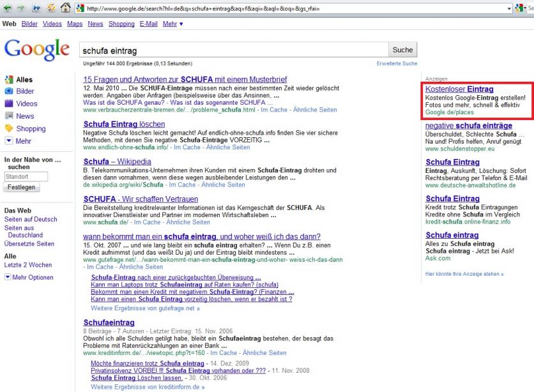Open the Schufa – Wikipedia result
Viewport: 534px width, 392px height.
click(117, 162)
